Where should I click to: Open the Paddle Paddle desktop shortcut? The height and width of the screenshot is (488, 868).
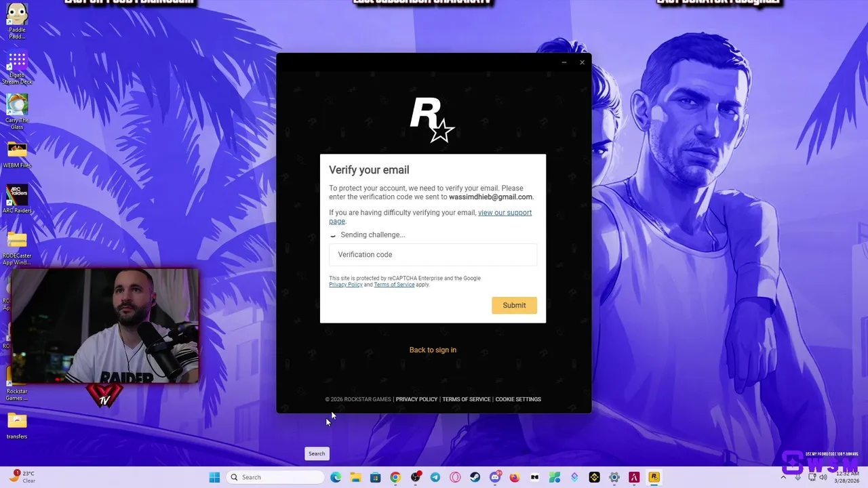17,20
